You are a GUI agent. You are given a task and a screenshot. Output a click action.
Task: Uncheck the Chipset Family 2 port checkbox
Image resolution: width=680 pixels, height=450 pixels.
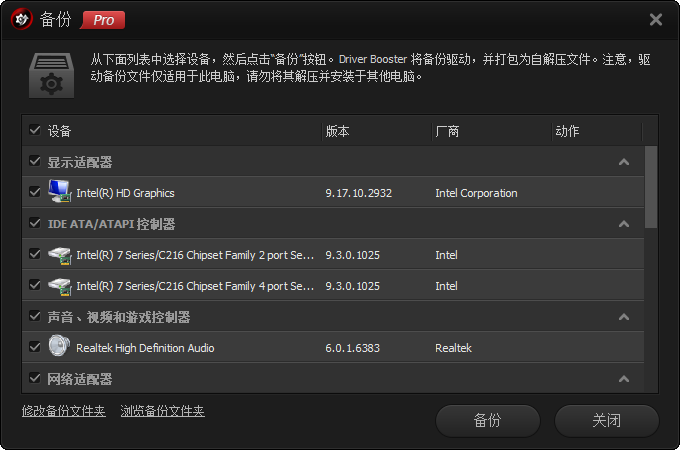click(x=35, y=254)
